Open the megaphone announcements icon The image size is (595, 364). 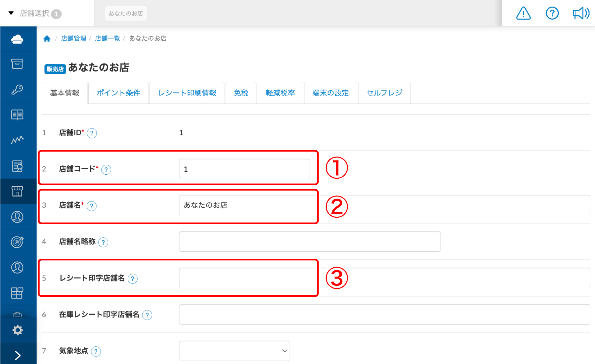click(580, 13)
